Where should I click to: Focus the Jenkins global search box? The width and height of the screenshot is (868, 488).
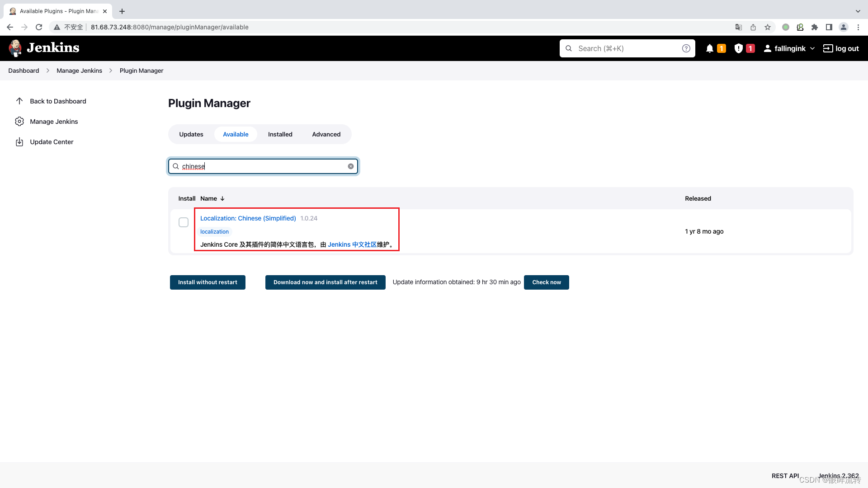(x=627, y=48)
